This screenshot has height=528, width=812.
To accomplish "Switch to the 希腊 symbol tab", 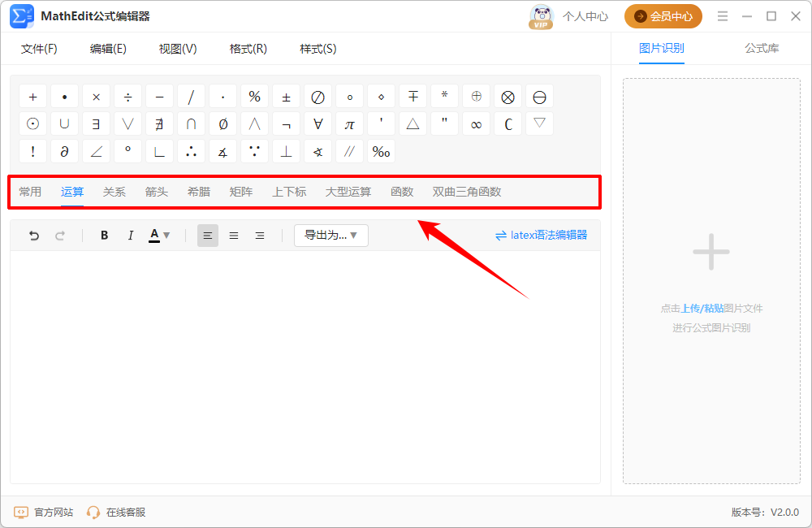I will 199,192.
